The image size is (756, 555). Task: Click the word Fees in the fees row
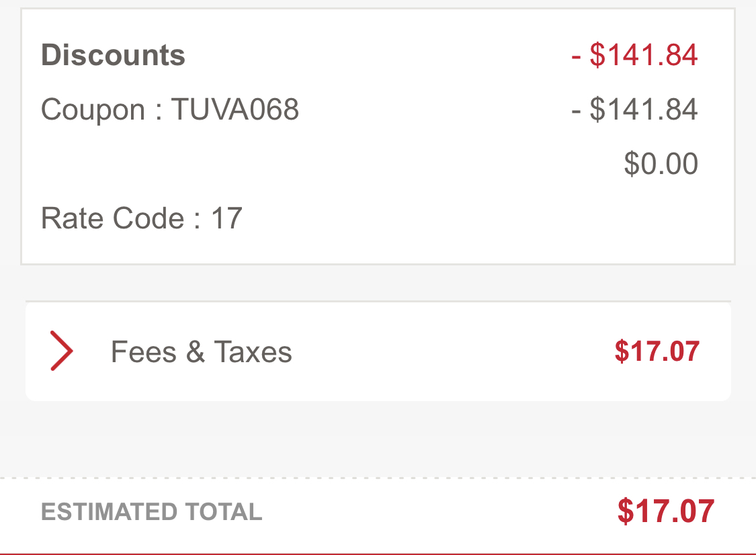coord(144,351)
